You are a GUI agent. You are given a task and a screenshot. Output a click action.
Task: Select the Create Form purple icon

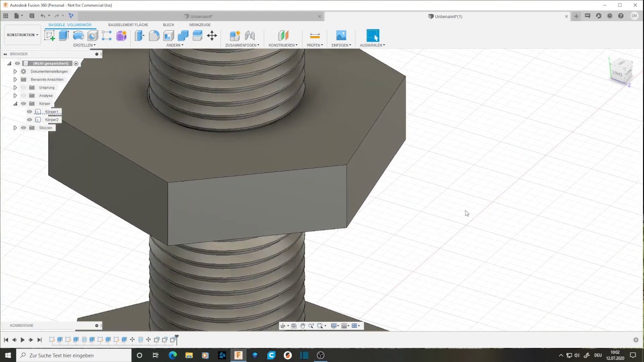point(121,35)
